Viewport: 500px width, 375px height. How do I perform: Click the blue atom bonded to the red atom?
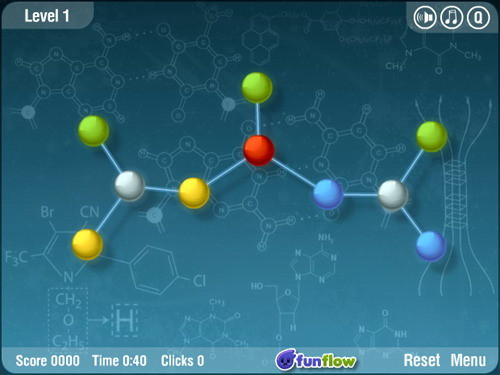[x=328, y=194]
